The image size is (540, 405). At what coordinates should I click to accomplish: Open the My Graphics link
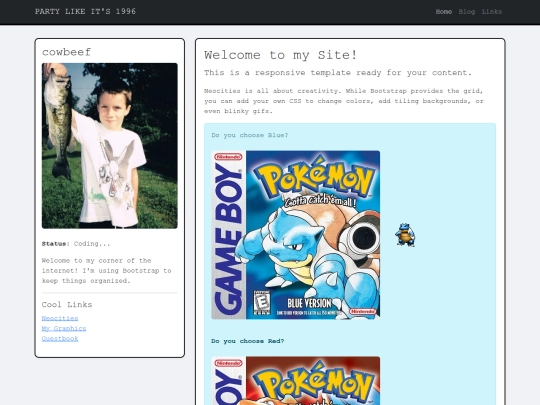pyautogui.click(x=64, y=328)
